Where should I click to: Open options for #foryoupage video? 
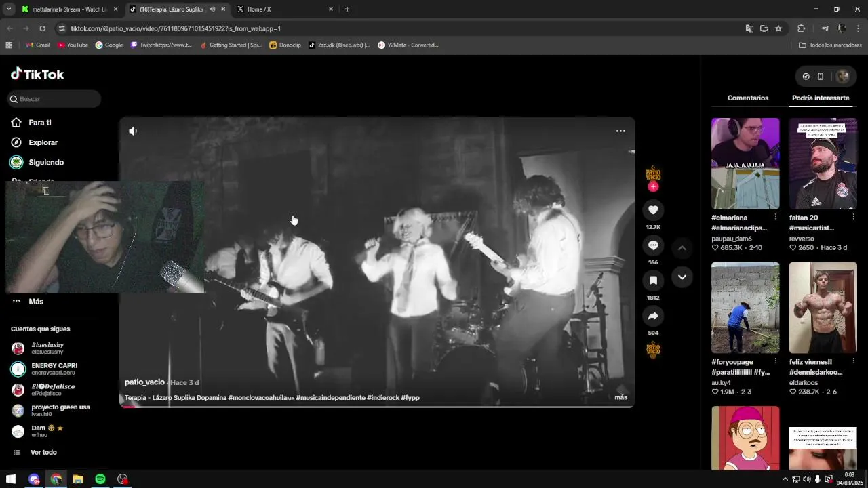(776, 362)
